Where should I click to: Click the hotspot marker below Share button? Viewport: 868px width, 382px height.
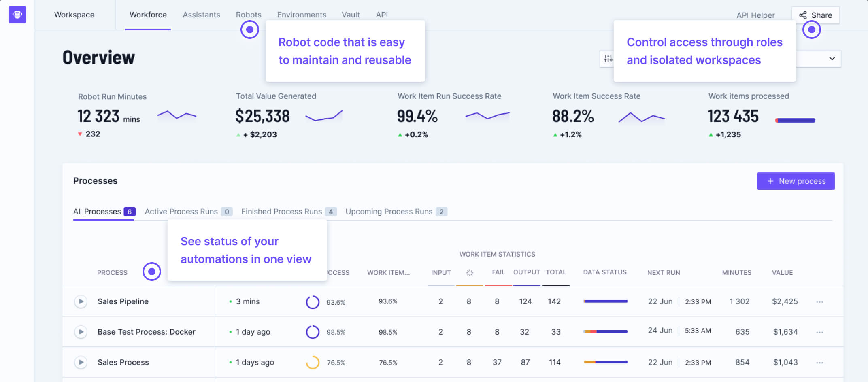[x=812, y=30]
